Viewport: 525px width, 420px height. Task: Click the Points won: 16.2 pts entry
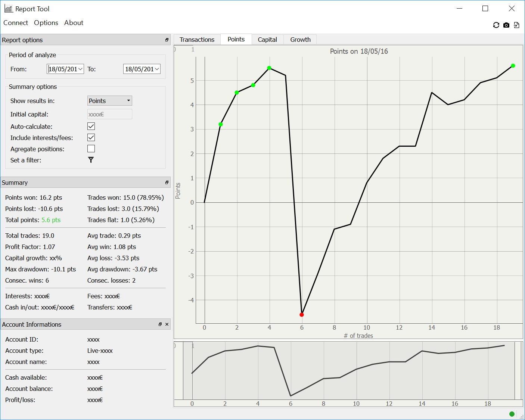(34, 197)
